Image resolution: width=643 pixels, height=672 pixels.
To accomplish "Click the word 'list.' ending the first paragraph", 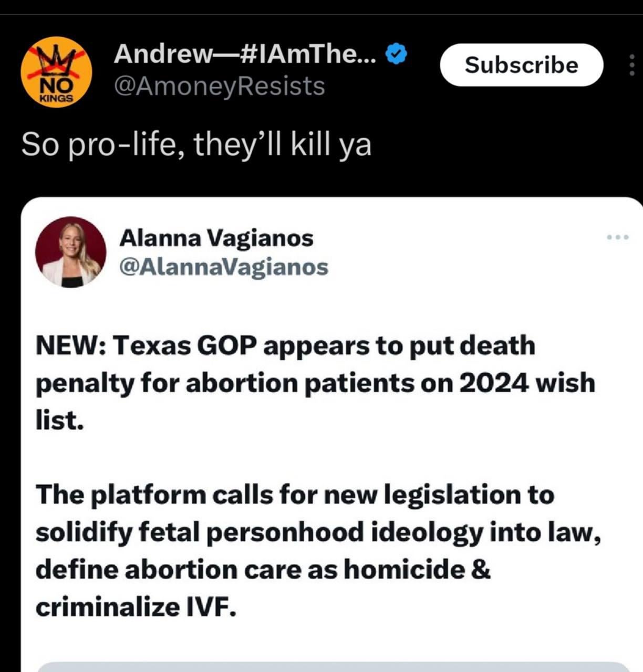I will [59, 420].
